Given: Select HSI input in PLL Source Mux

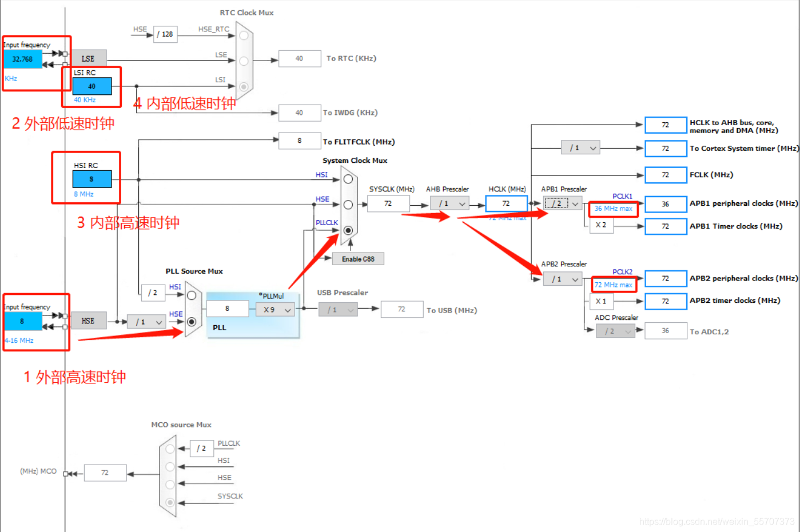Looking at the screenshot, I should coord(192,295).
